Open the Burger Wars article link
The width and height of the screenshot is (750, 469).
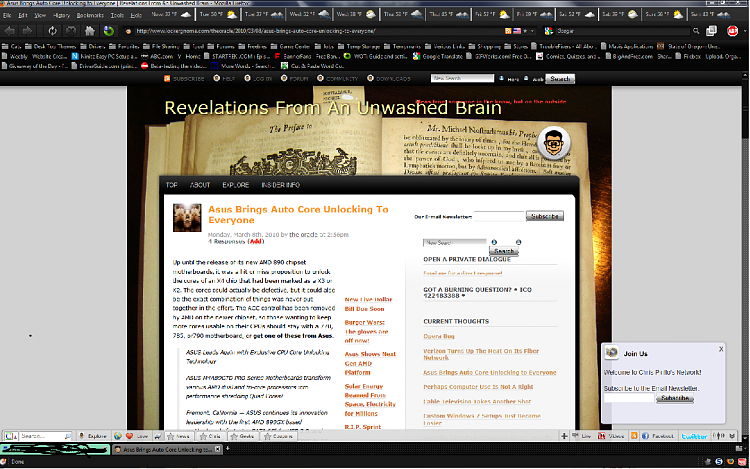[366, 331]
